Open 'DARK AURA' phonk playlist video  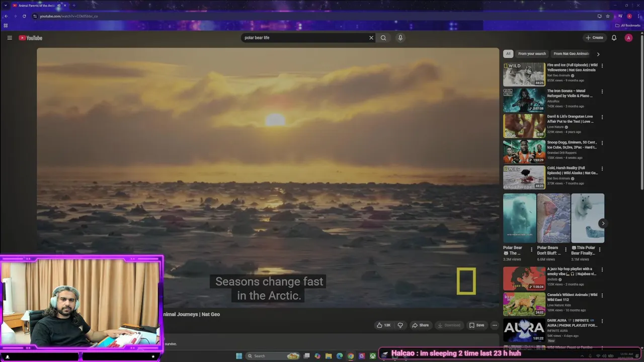pos(524,330)
